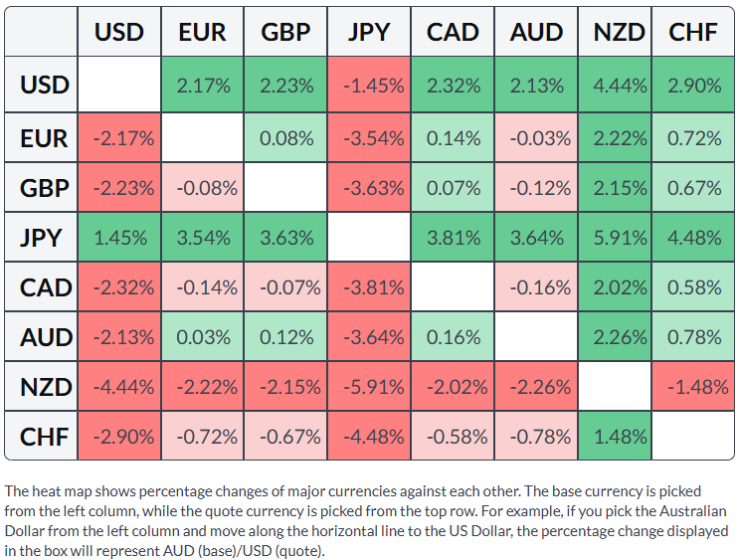Click the USD column header

point(119,32)
